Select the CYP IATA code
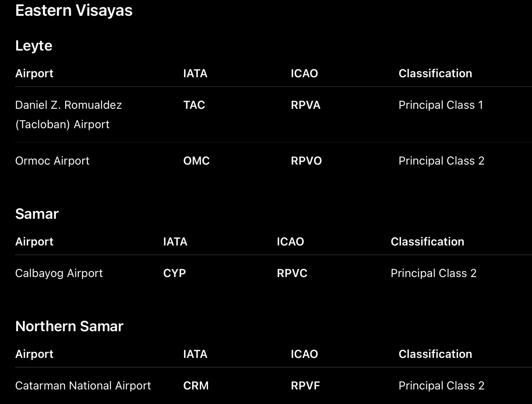532x404 pixels. tap(174, 273)
